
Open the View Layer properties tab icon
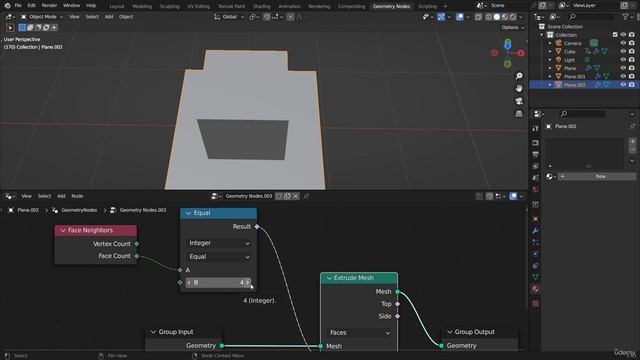pyautogui.click(x=536, y=166)
